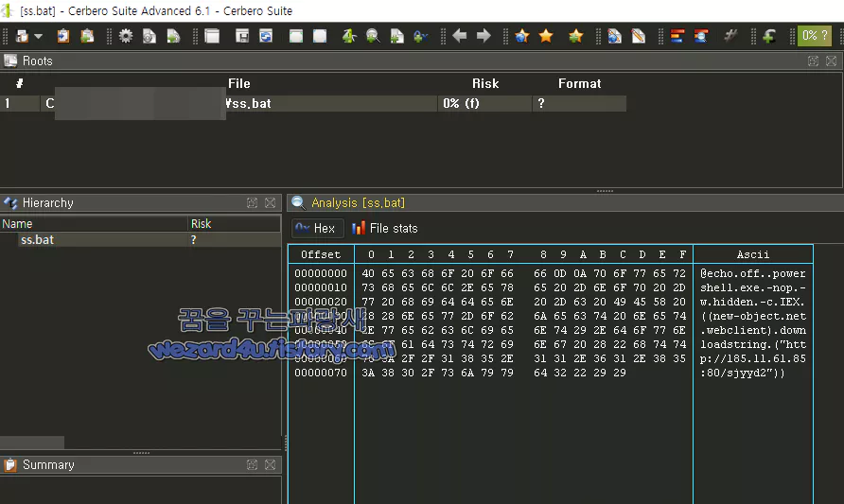The height and width of the screenshot is (504, 844).
Task: Float the Summary panel
Action: [x=252, y=464]
